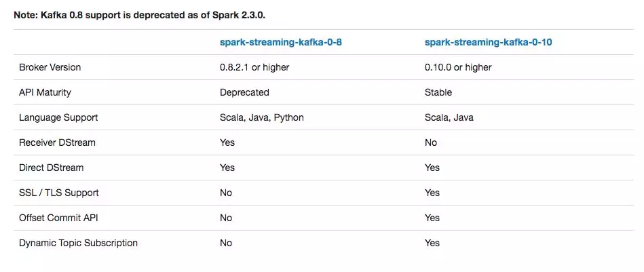Click 'Yes' in the Receiver DStream row

click(227, 142)
